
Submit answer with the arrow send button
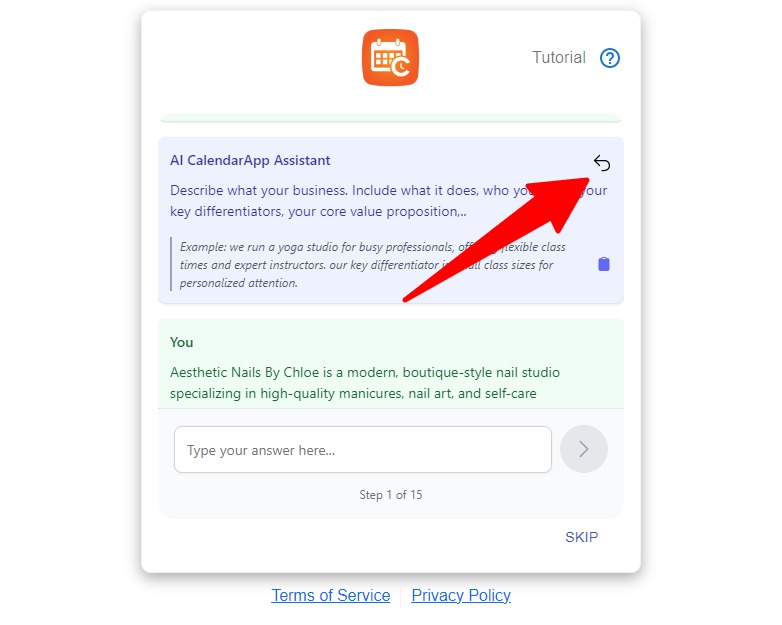coord(584,449)
